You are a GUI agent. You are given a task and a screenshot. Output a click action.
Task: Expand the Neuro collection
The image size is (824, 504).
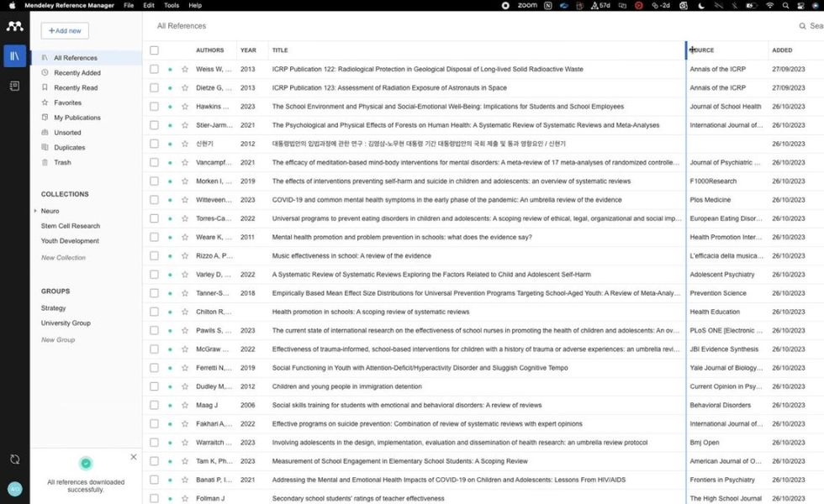coord(35,211)
